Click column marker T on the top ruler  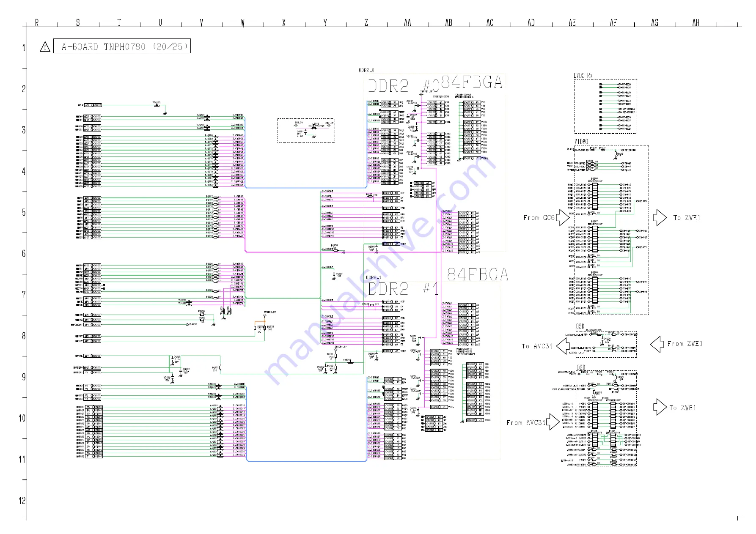tap(119, 22)
